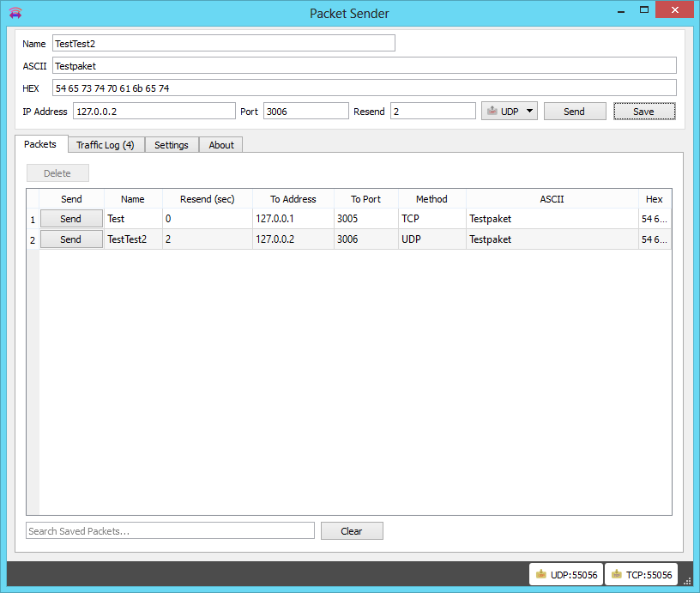Click the Save button

[x=644, y=112]
